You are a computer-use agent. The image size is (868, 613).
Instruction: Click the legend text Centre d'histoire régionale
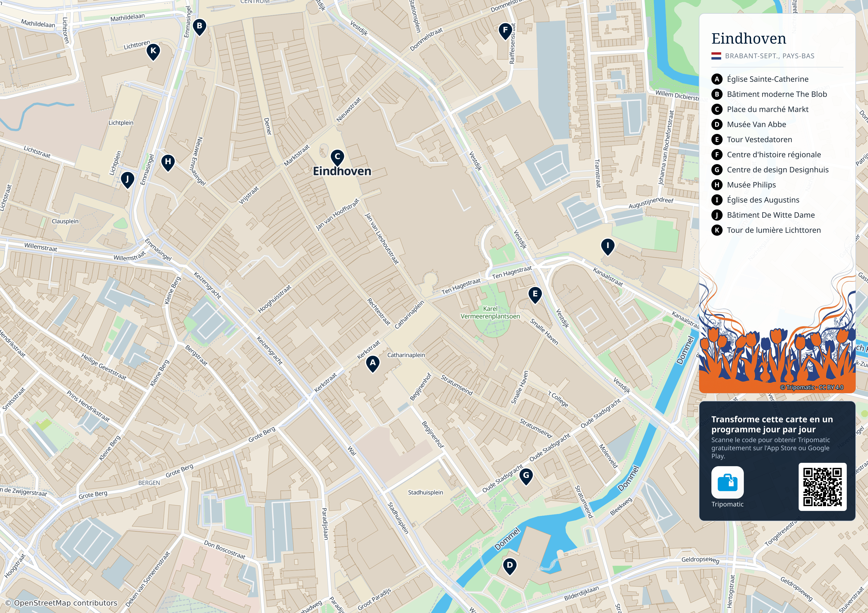click(774, 155)
